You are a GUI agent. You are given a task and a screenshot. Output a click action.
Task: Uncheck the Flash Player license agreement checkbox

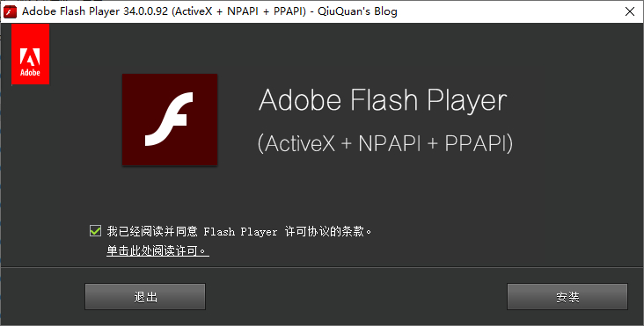(95, 231)
